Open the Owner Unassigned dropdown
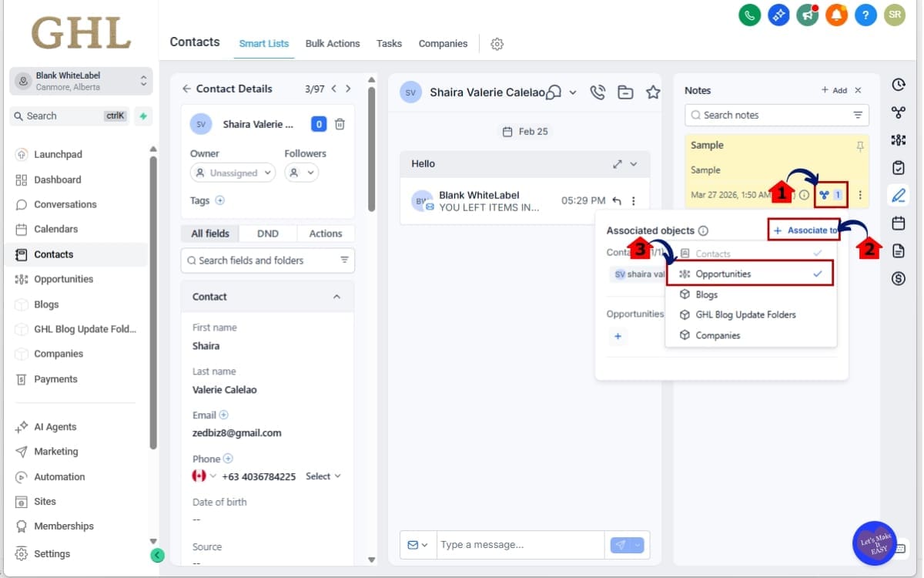This screenshot has height=578, width=924. tap(233, 172)
